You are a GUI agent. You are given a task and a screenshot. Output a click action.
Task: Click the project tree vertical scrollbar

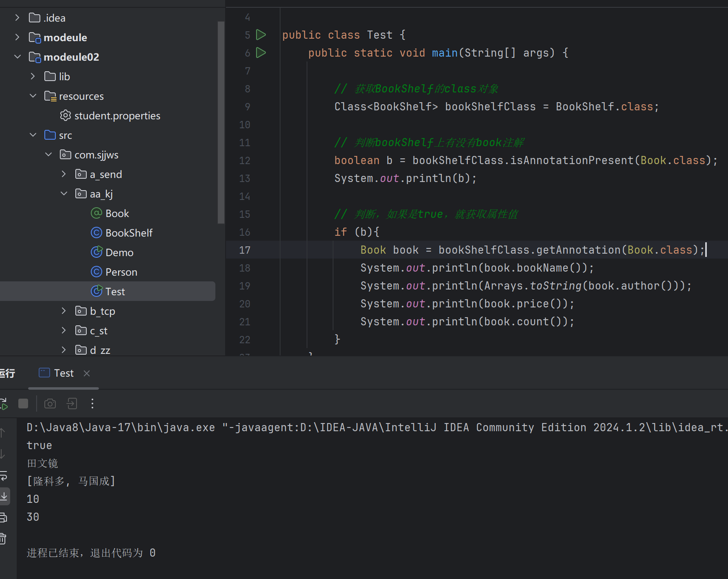pos(221,122)
